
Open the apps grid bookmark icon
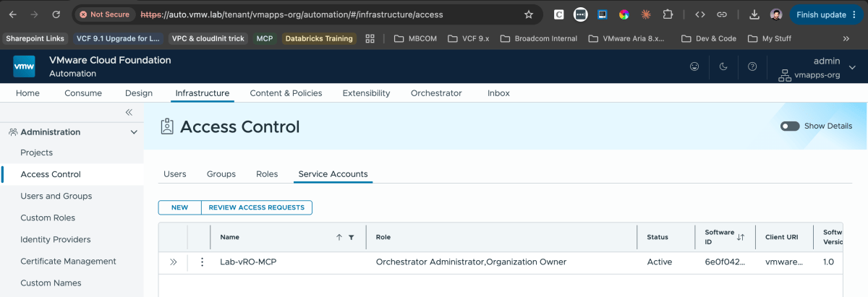[x=370, y=38]
